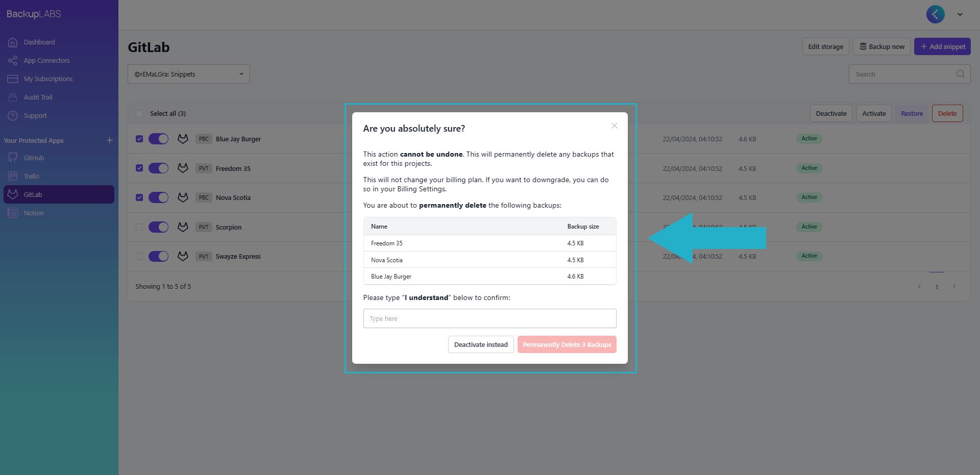Open Dashboard menu item
980x475 pixels.
[x=59, y=42]
